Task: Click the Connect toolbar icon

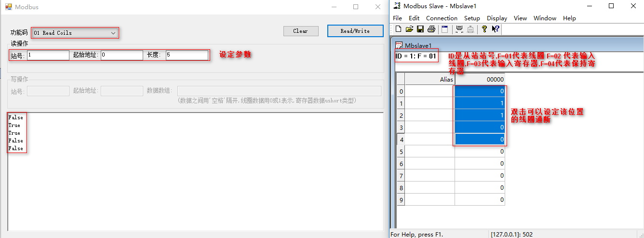Action: point(459,29)
